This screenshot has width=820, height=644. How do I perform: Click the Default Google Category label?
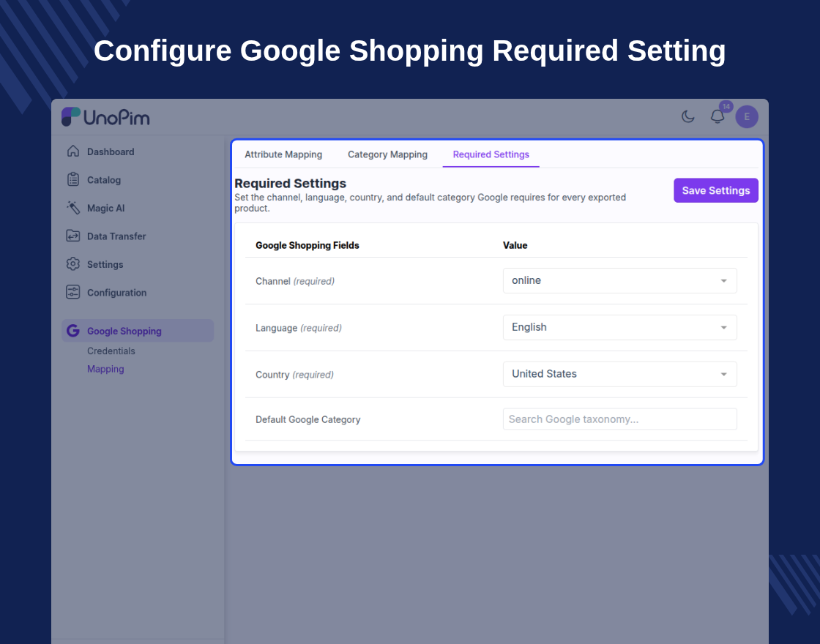click(308, 419)
